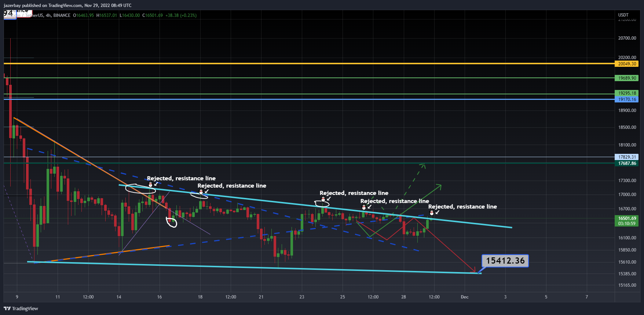Viewport: 644px width, 315px height.
Task: Click the date label 25 on the time axis
Action: tap(343, 297)
